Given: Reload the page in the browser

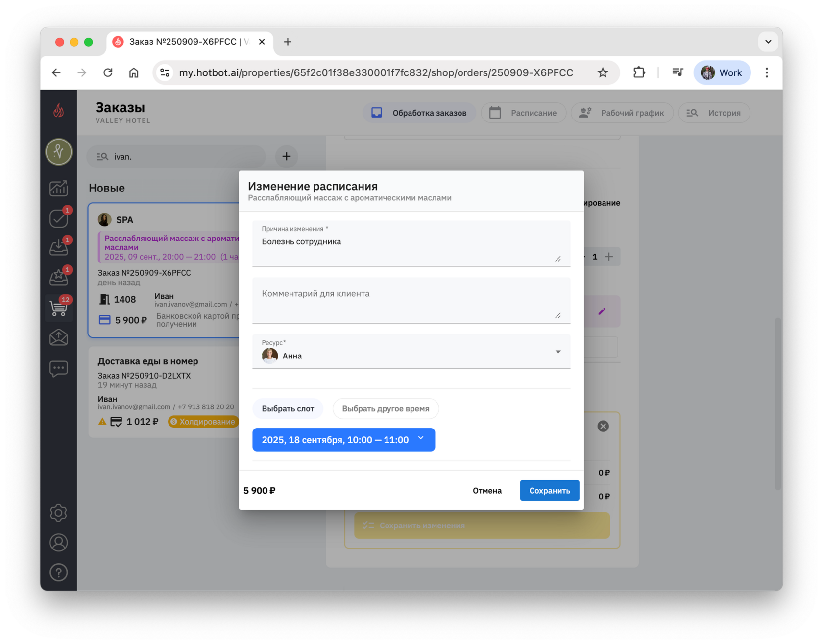Looking at the screenshot, I should [x=108, y=73].
